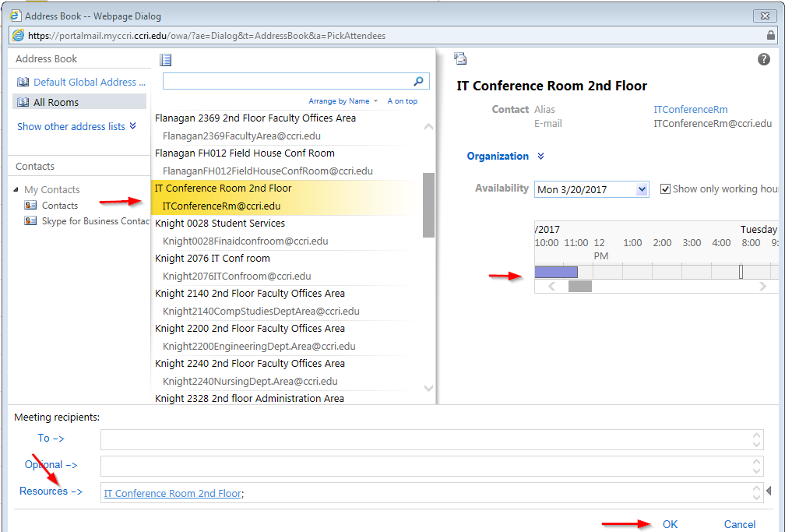The height and width of the screenshot is (532, 785).
Task: Click Show other address lists
Action: 72,126
